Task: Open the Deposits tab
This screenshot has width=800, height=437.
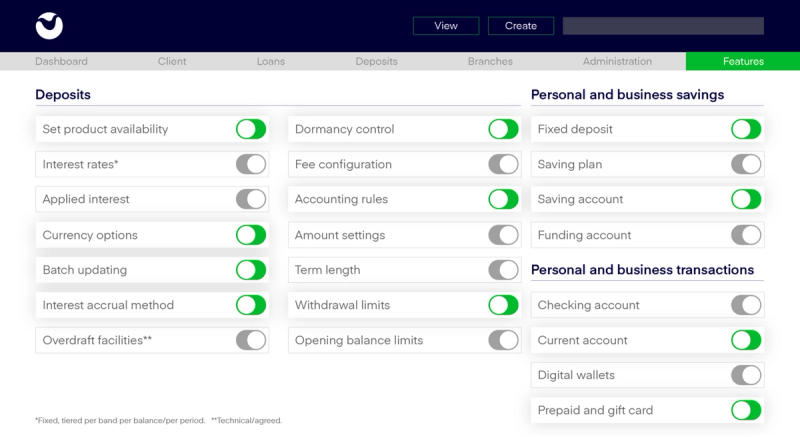Action: (376, 61)
